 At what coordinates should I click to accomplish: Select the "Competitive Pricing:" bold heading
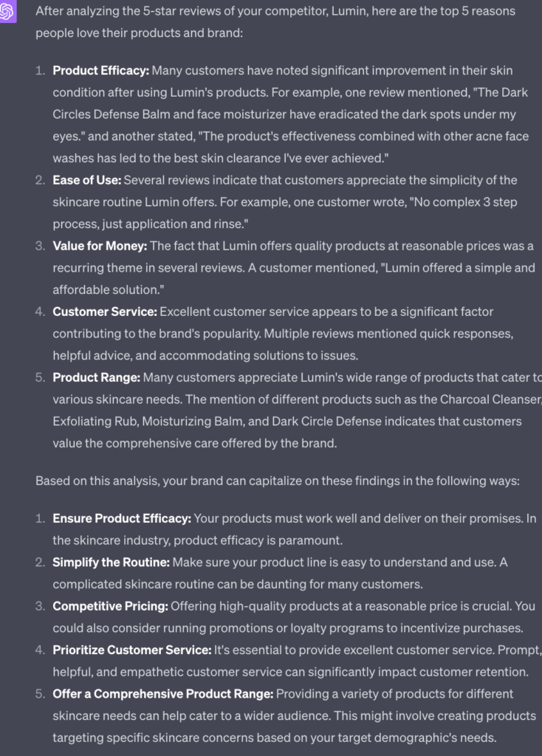(x=110, y=606)
